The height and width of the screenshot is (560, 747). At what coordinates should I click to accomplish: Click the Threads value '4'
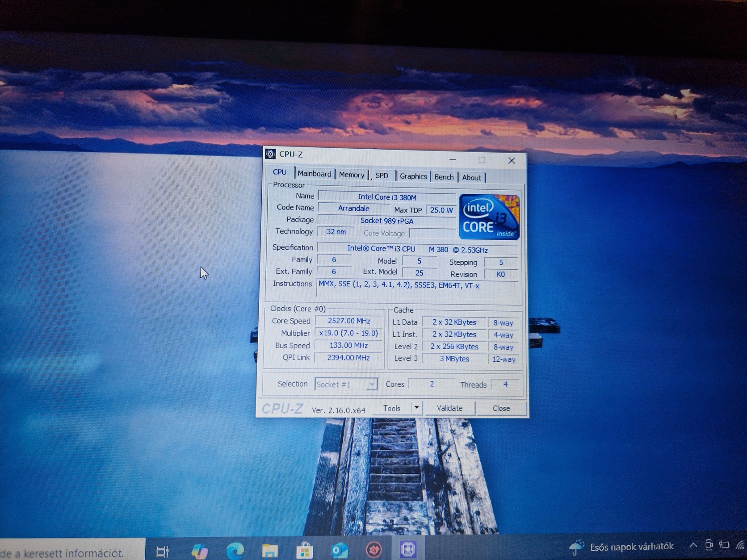coord(505,384)
